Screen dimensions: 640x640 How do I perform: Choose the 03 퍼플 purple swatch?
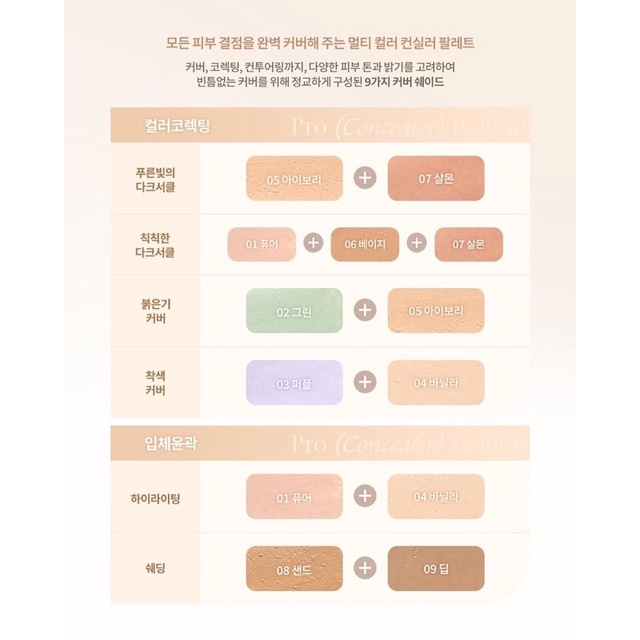tap(295, 381)
